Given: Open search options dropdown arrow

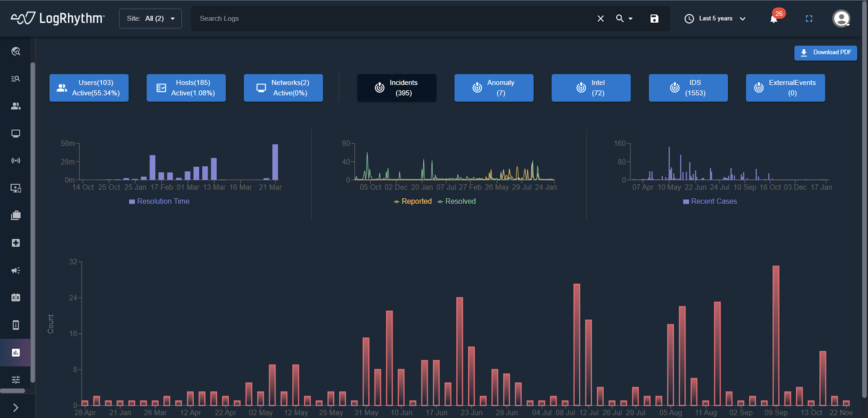Looking at the screenshot, I should [x=630, y=19].
